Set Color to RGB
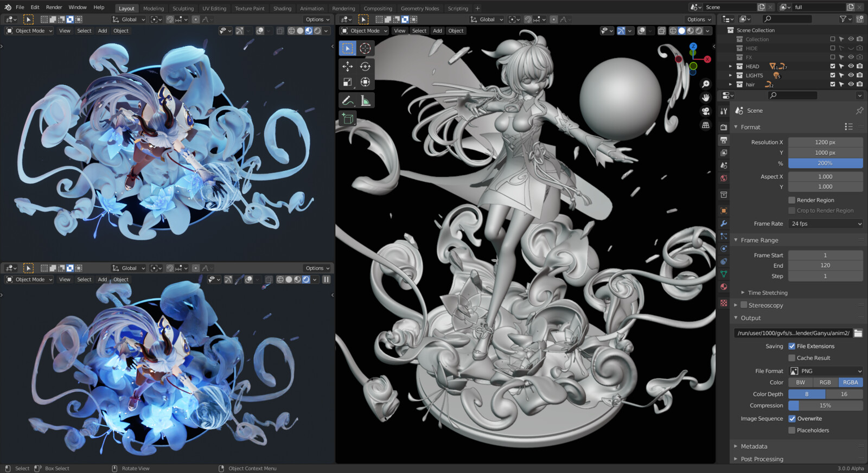The height and width of the screenshot is (473, 868). (x=825, y=382)
